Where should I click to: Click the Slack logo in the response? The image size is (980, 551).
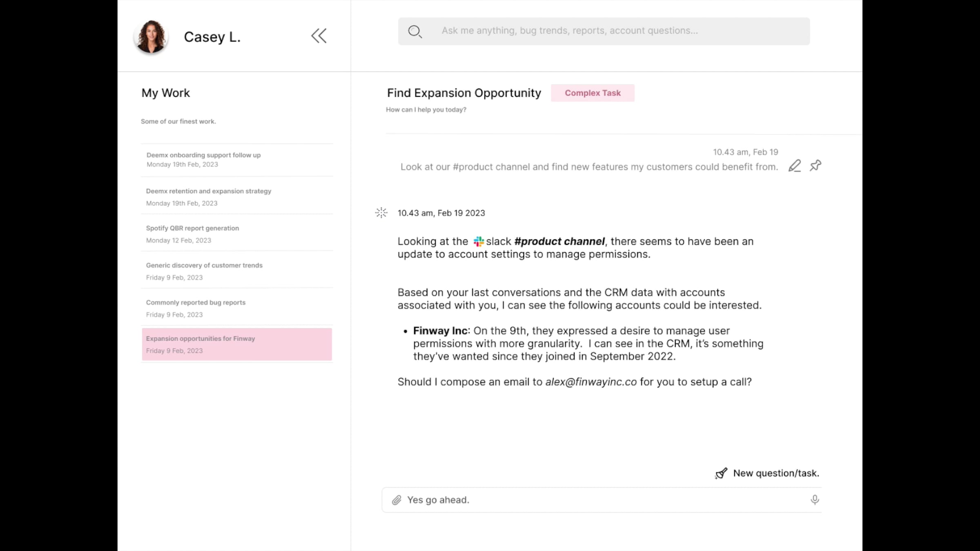click(x=479, y=241)
